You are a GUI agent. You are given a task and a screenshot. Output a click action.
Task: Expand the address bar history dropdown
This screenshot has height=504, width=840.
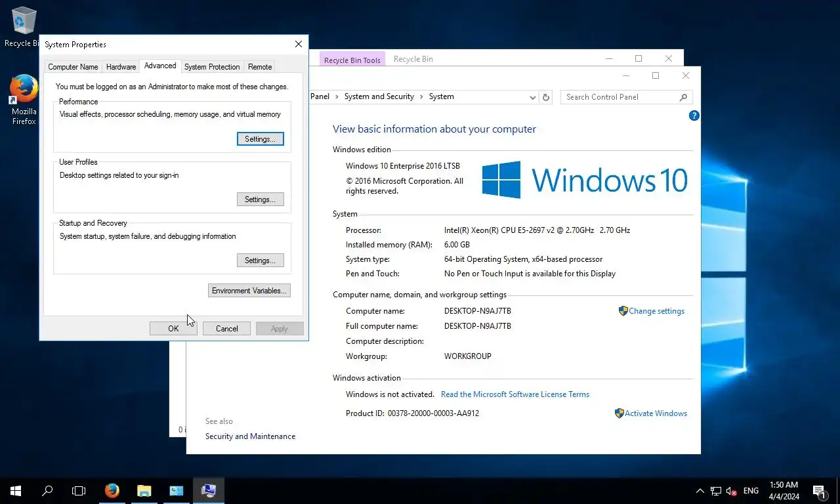[533, 97]
